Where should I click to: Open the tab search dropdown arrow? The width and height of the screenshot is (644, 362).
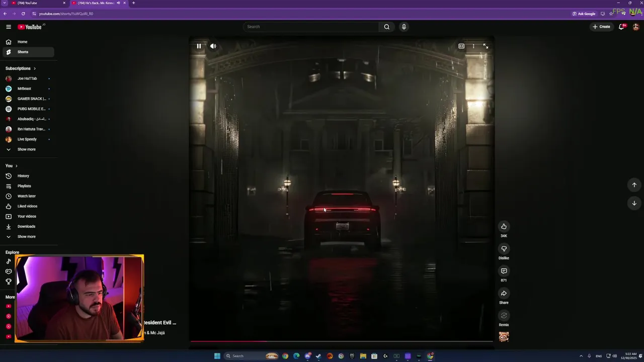[4, 3]
